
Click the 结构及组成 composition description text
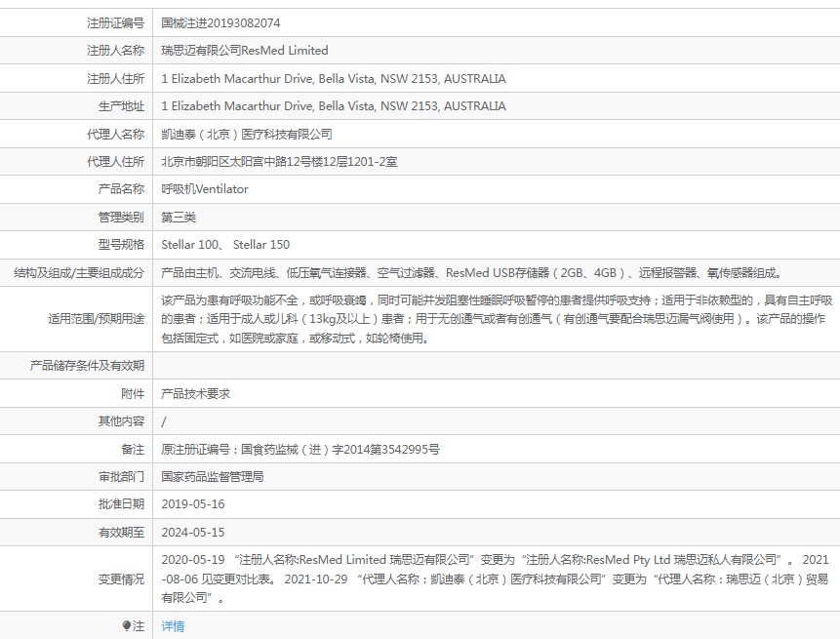(472, 273)
